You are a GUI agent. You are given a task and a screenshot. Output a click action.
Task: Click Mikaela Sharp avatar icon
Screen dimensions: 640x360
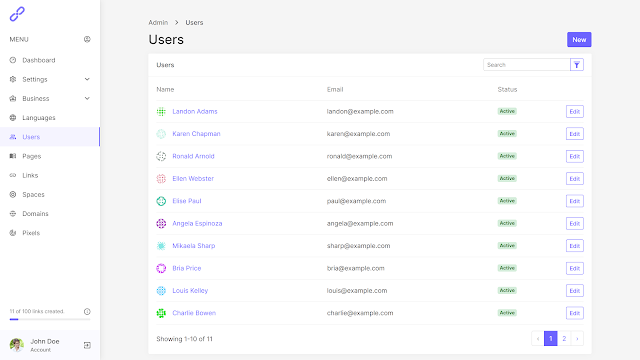pyautogui.click(x=161, y=246)
